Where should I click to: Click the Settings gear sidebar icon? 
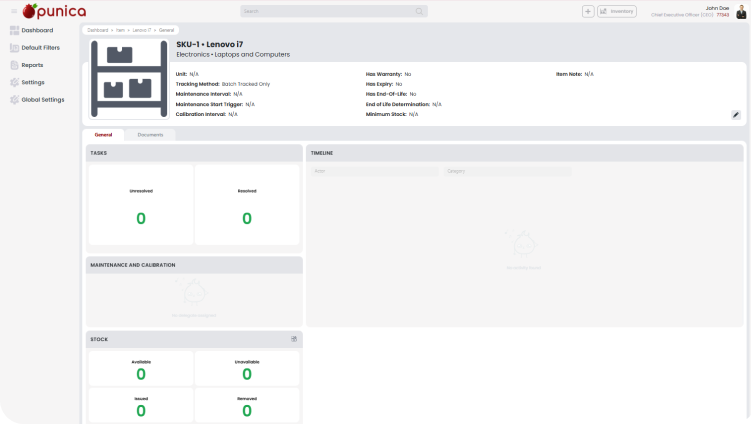[x=14, y=82]
